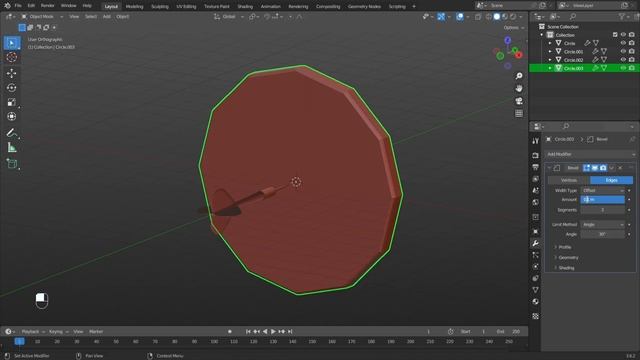This screenshot has height=360, width=640.
Task: Disable Collection in renders via camera icon
Action: click(x=631, y=35)
